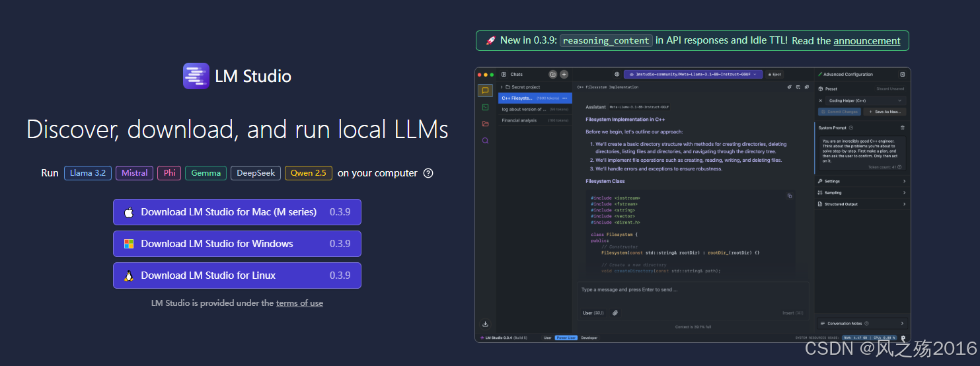Select the Financial analysis chat

[535, 120]
